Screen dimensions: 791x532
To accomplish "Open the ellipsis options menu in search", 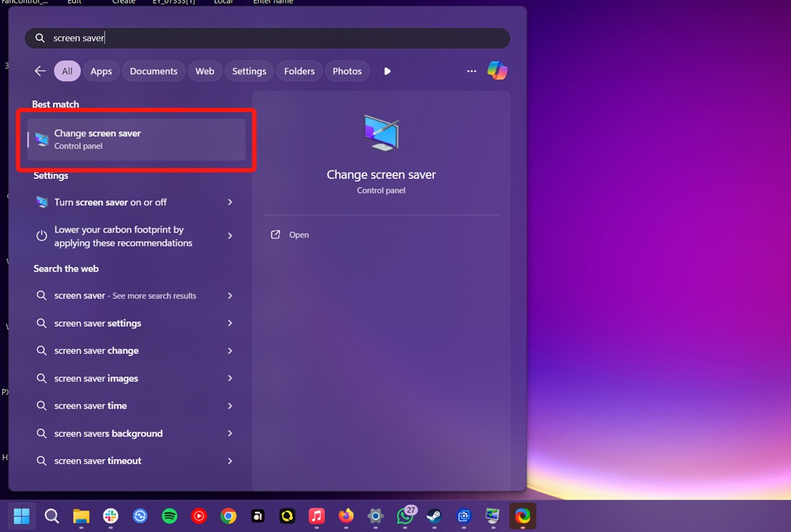I will [x=472, y=70].
